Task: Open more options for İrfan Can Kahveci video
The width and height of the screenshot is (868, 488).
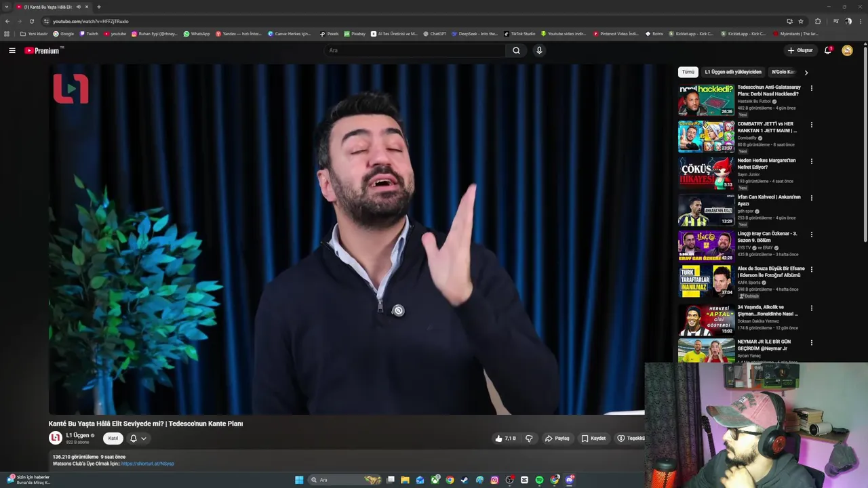Action: 811,198
